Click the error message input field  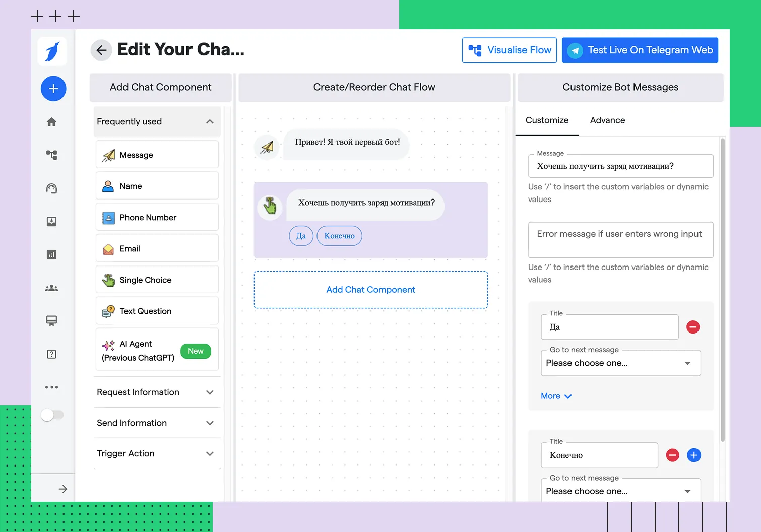tap(620, 239)
